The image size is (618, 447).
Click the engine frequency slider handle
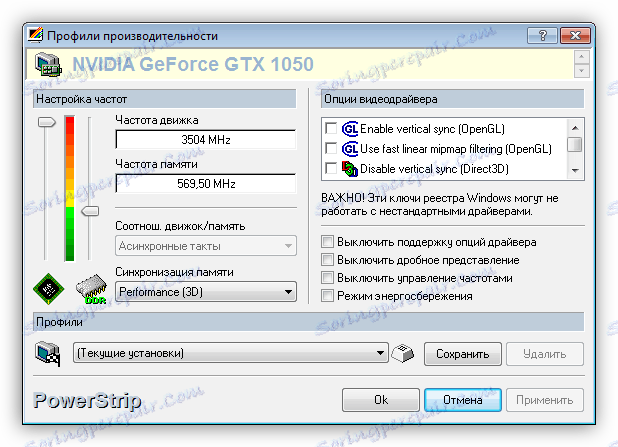click(x=47, y=122)
